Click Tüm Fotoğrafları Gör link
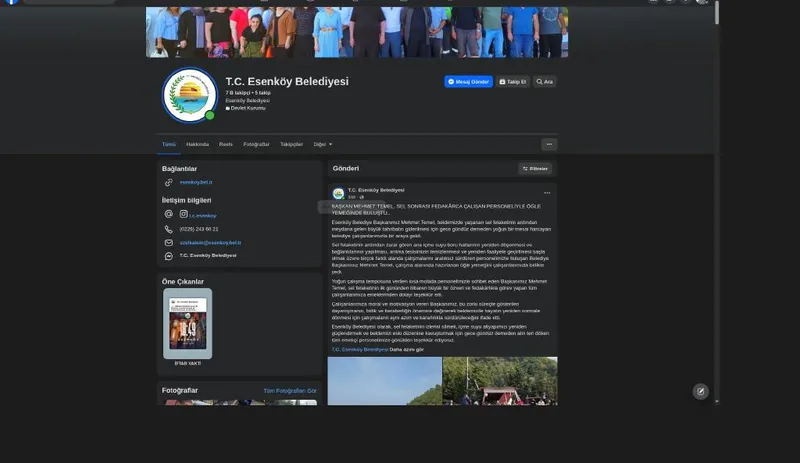The width and height of the screenshot is (800, 463). click(x=290, y=391)
